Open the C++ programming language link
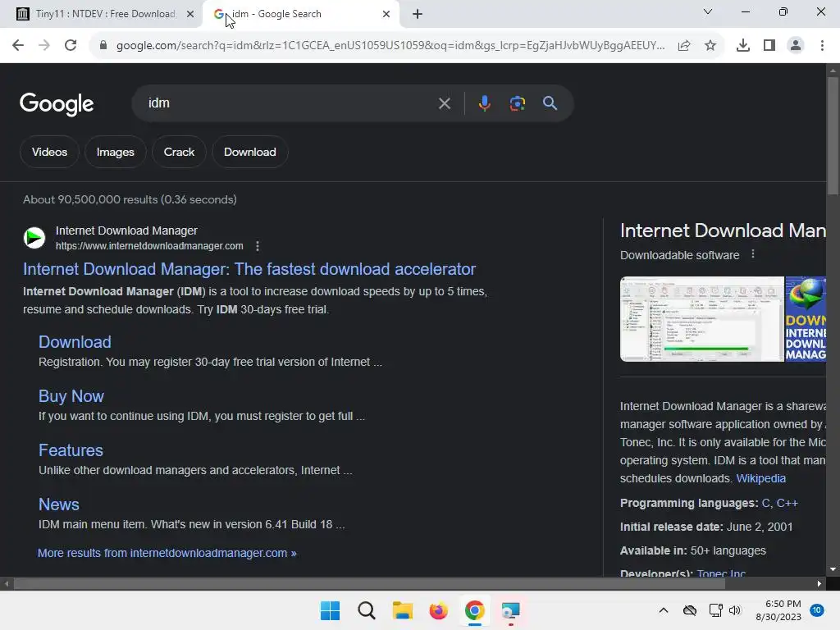This screenshot has height=630, width=840. click(x=787, y=503)
